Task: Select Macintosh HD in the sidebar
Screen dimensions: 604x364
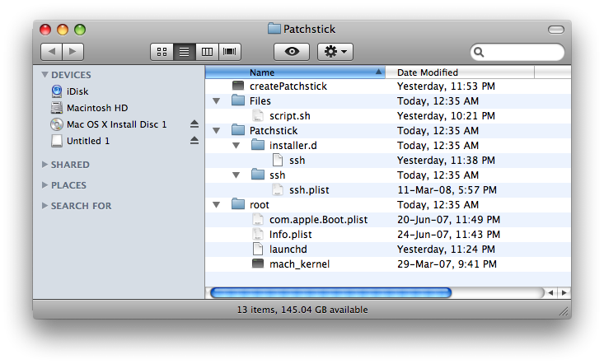Action: 96,108
